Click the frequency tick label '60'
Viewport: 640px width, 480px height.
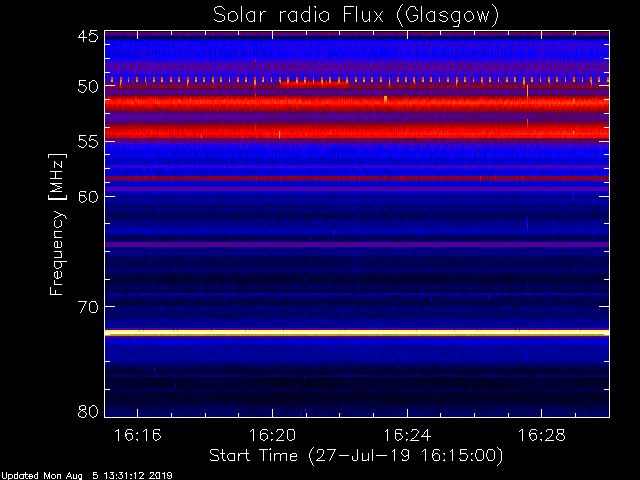(88, 197)
